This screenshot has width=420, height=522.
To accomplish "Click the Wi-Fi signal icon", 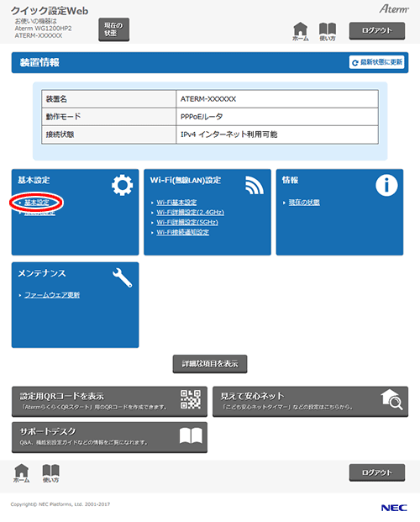I will [255, 185].
